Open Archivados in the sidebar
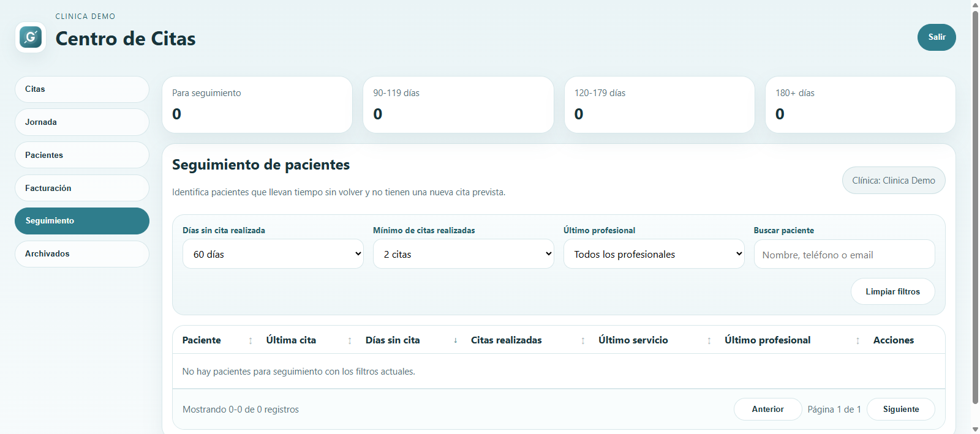This screenshot has width=980, height=434. pos(82,254)
